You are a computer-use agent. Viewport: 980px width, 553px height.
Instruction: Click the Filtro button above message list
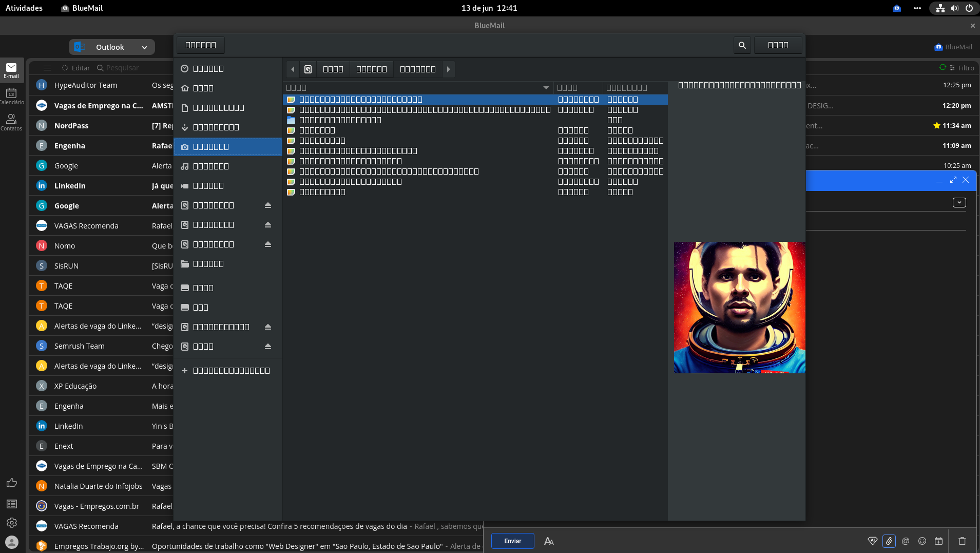(x=962, y=68)
